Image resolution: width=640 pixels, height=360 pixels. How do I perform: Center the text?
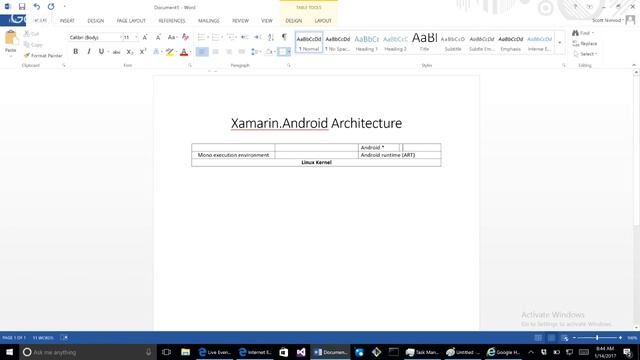click(216, 52)
